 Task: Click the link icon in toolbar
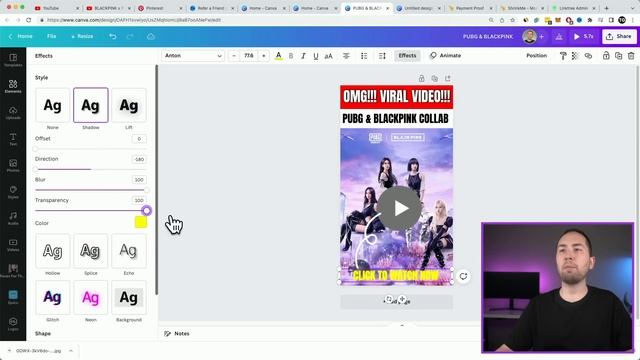(x=588, y=56)
